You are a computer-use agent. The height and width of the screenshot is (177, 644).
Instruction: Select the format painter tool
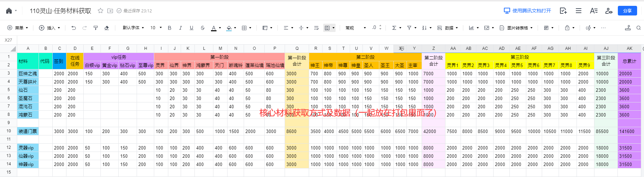(x=96, y=28)
